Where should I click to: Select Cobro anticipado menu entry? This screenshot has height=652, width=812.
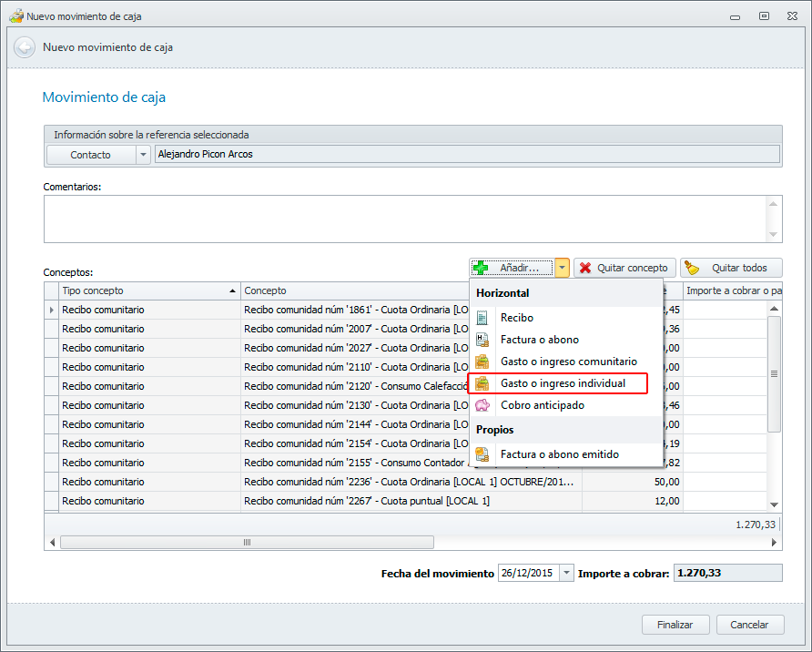(x=565, y=405)
